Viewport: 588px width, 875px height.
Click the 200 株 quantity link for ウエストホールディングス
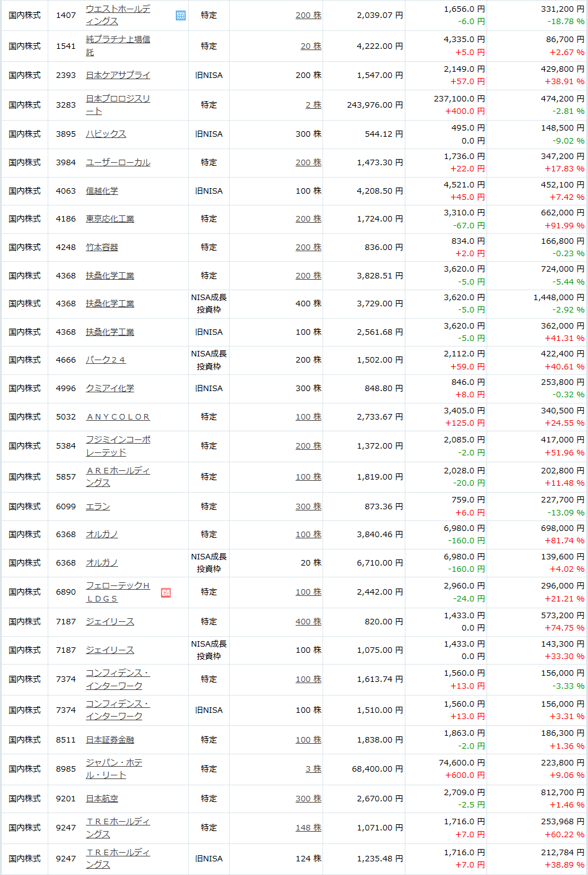(x=308, y=15)
